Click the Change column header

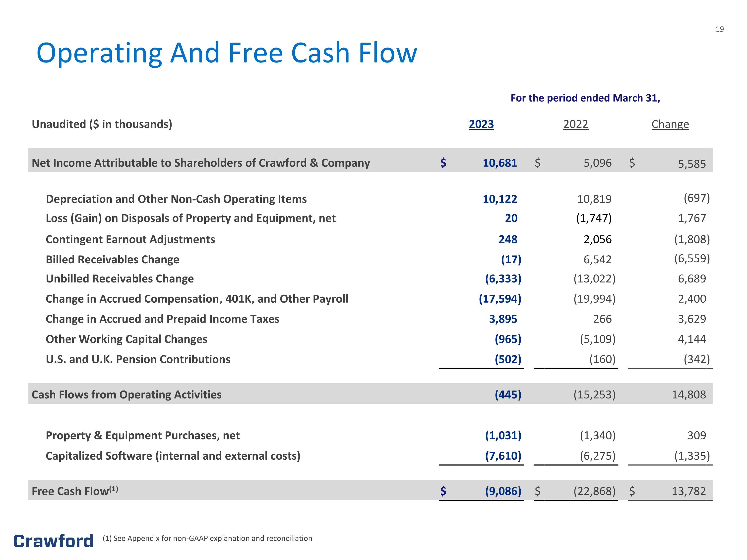(670, 124)
